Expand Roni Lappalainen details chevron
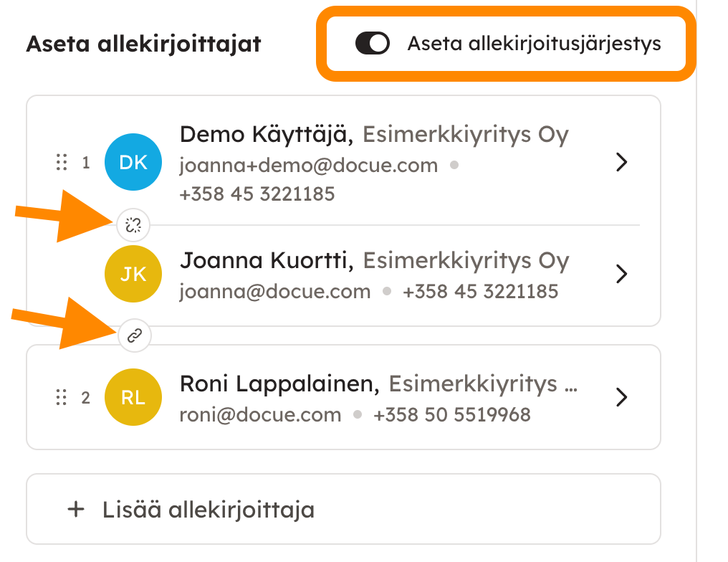The image size is (728, 562). [622, 397]
